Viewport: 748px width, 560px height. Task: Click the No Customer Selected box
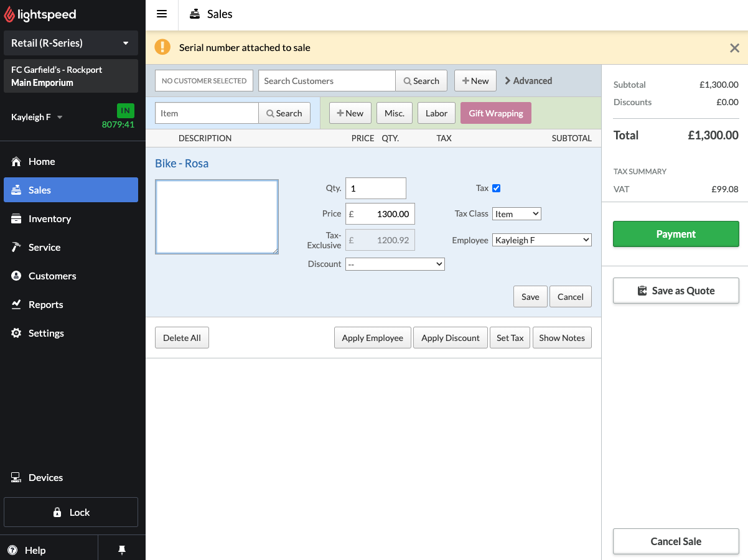click(x=204, y=81)
